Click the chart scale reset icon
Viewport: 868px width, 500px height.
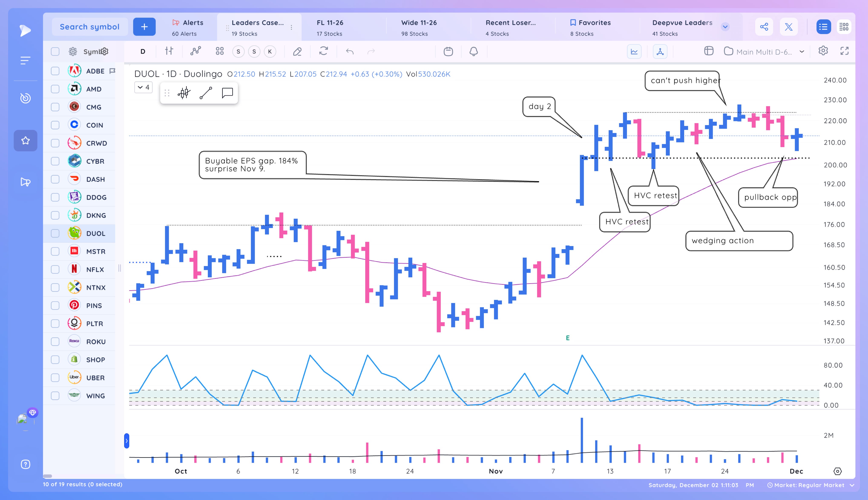[x=838, y=471]
